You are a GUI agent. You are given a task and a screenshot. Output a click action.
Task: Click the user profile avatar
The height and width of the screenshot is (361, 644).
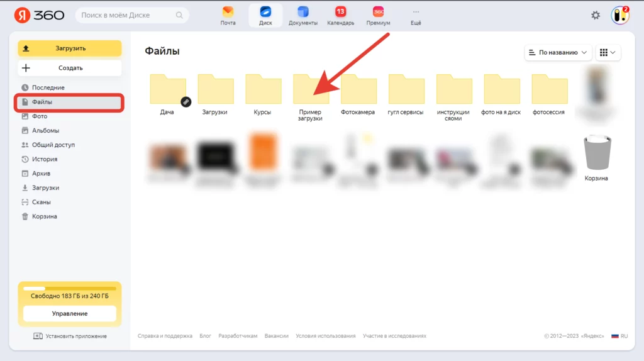coord(619,15)
